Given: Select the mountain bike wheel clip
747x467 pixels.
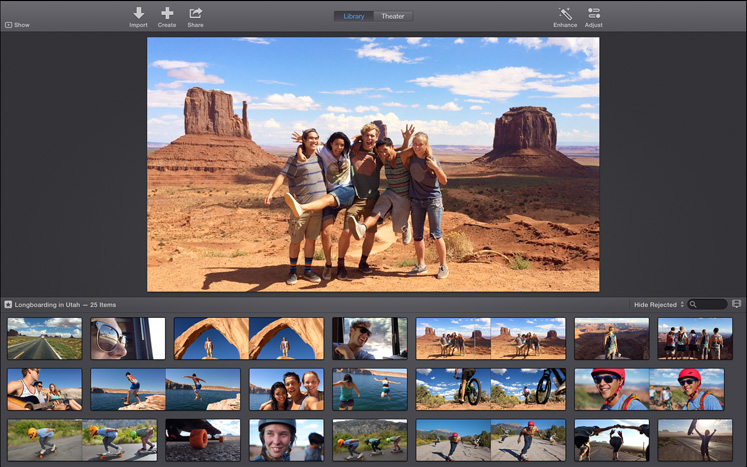Looking at the screenshot, I should click(x=490, y=389).
